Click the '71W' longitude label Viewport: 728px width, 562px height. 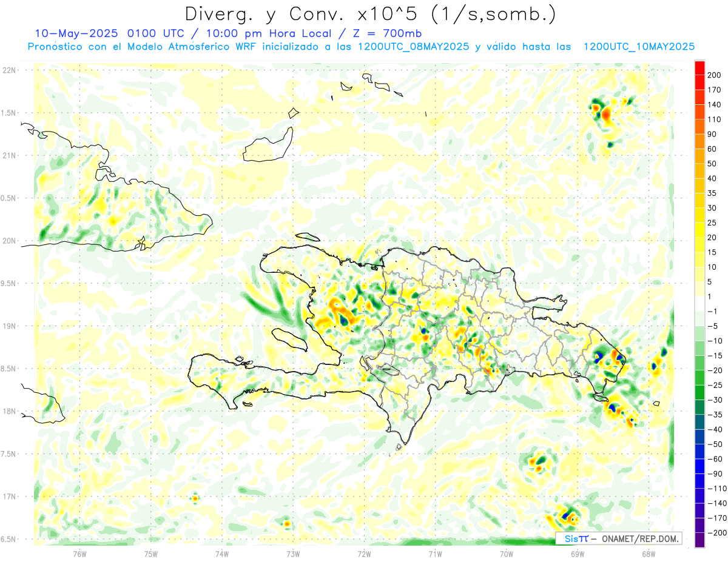435,554
